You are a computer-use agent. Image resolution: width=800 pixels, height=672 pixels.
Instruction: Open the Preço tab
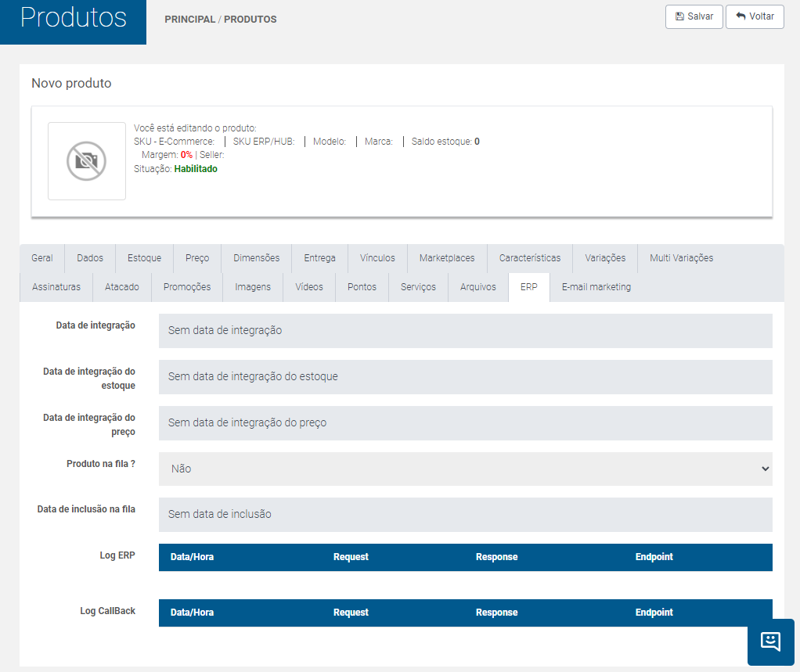(x=197, y=258)
